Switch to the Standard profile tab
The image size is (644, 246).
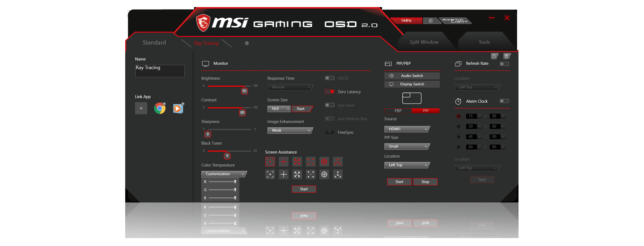click(154, 42)
